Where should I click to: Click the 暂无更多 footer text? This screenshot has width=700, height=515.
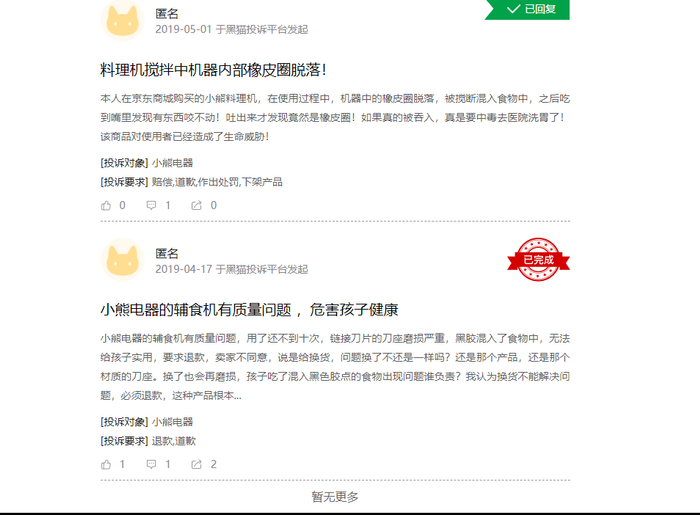pyautogui.click(x=335, y=497)
